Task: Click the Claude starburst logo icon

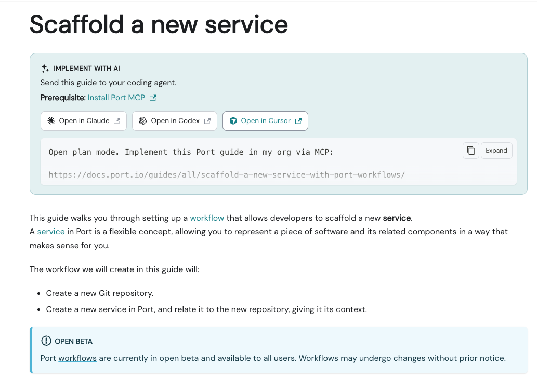Action: coord(51,121)
